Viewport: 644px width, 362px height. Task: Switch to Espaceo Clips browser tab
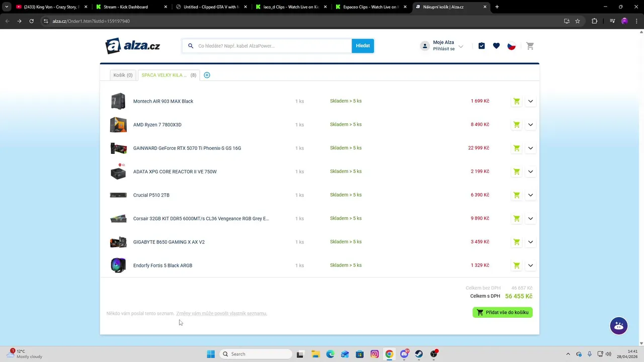[x=371, y=7]
